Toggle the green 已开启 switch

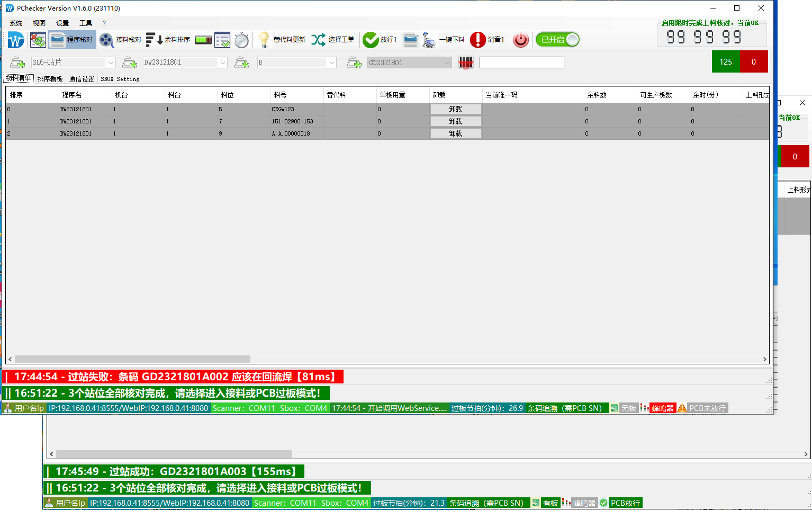coord(557,40)
